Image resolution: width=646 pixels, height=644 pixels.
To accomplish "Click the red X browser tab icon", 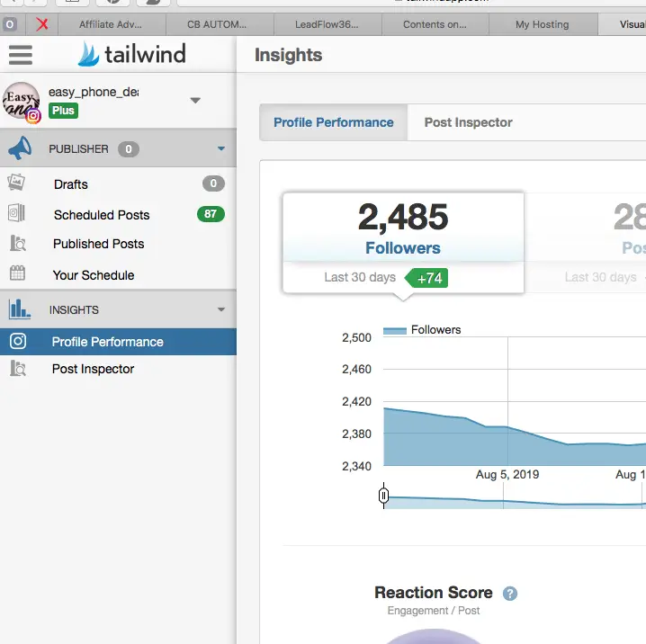I will coord(42,24).
